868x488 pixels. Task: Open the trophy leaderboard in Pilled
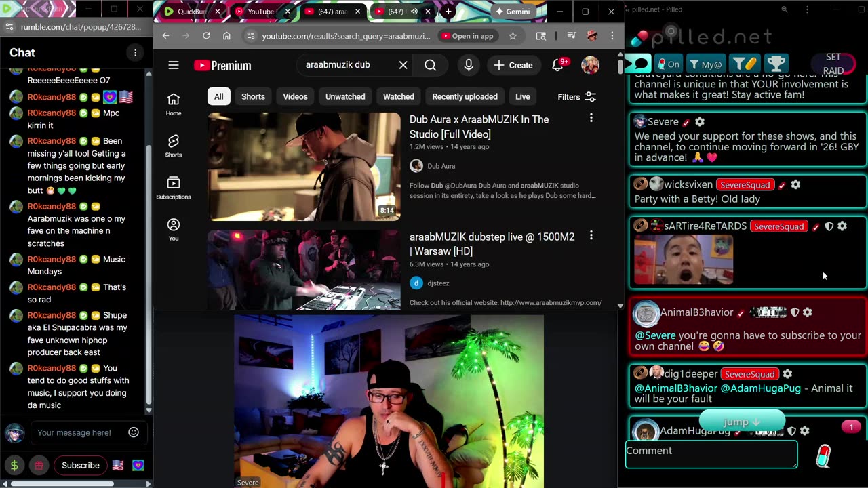[776, 64]
